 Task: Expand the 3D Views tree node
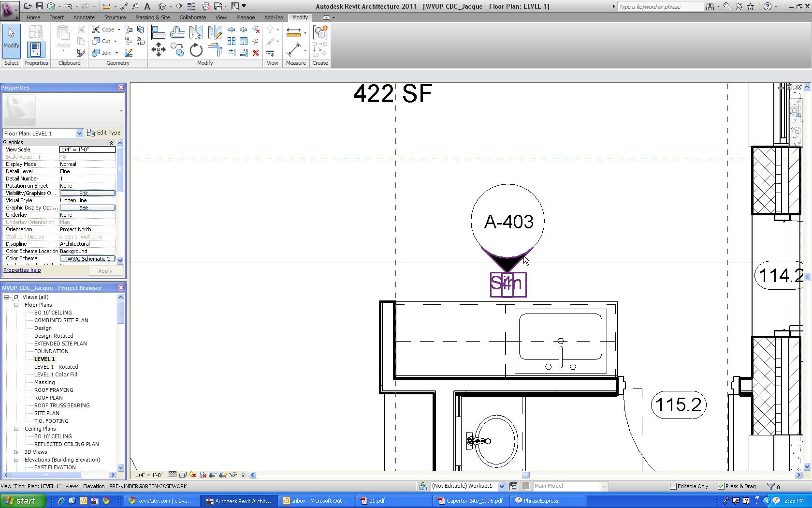click(x=16, y=452)
